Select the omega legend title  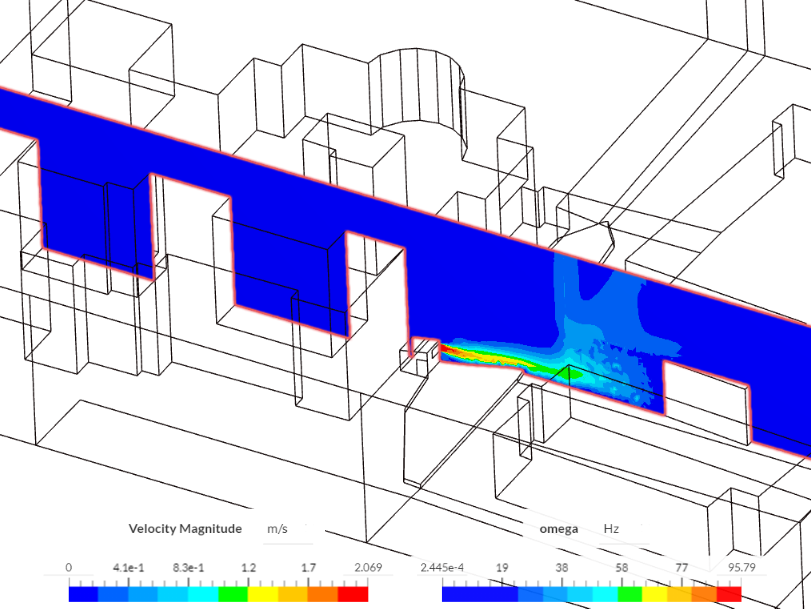coord(558,528)
